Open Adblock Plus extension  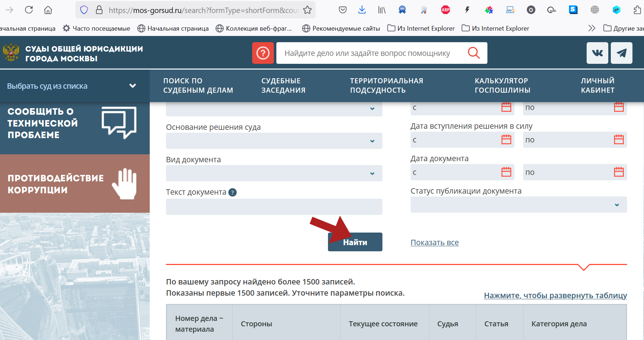click(445, 10)
